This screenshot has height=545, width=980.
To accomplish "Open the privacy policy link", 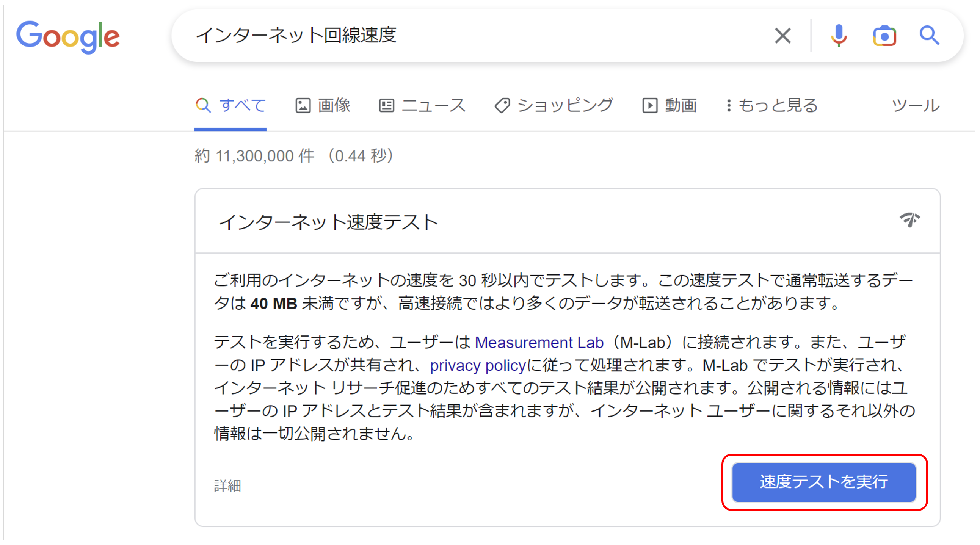I will pyautogui.click(x=478, y=365).
